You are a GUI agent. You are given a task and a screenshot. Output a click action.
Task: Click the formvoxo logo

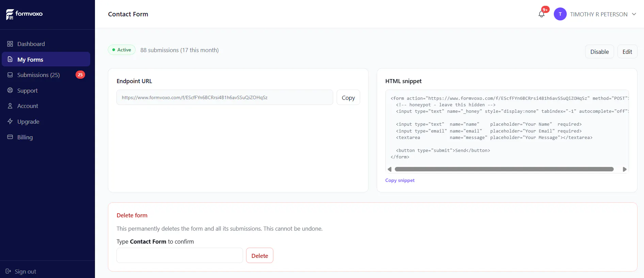pyautogui.click(x=24, y=14)
